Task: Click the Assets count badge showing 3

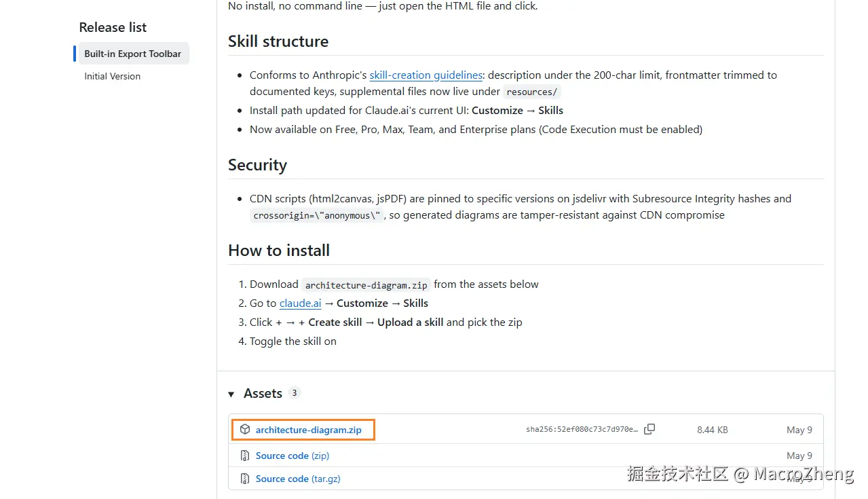Action: tap(294, 393)
